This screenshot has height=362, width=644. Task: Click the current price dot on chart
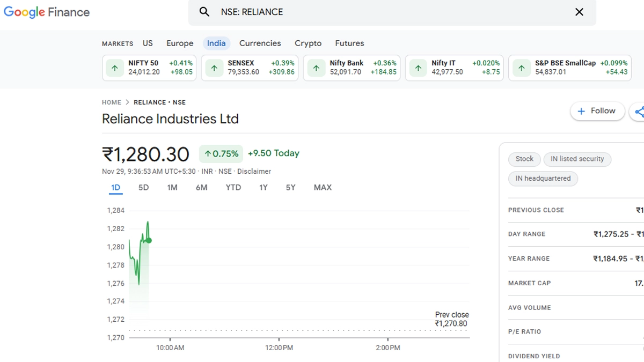point(149,241)
